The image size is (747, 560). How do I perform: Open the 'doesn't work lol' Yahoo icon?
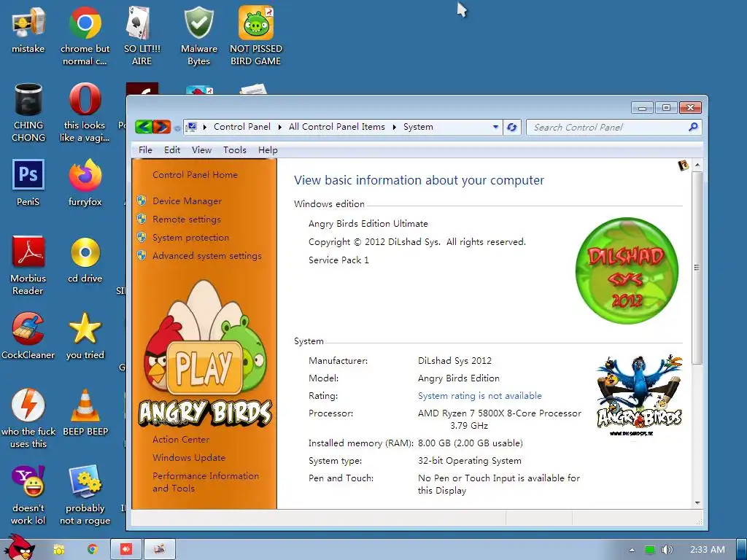pos(28,495)
